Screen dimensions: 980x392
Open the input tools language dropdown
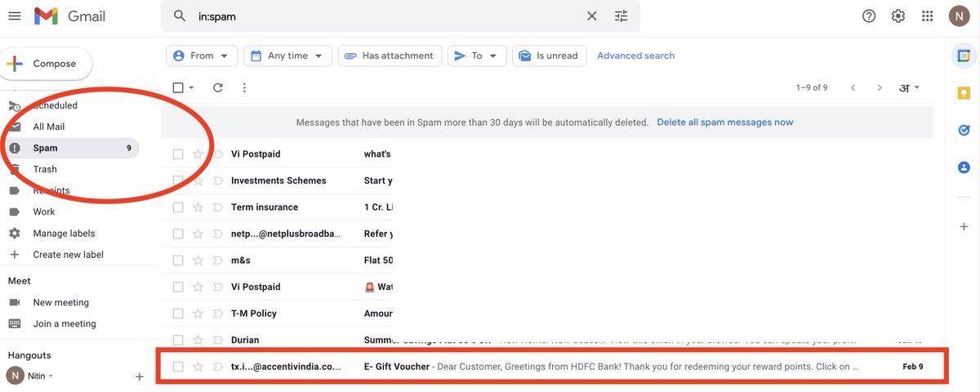[x=910, y=87]
